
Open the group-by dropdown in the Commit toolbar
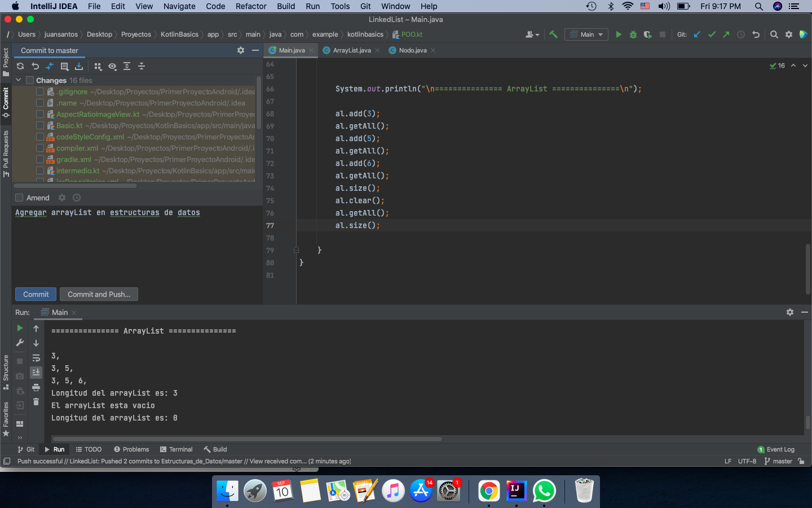(98, 66)
